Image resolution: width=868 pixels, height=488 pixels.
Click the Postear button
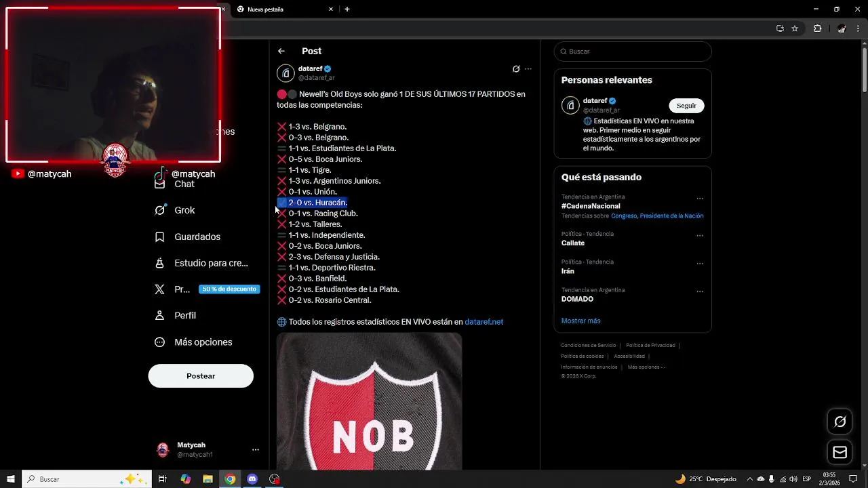(x=201, y=376)
